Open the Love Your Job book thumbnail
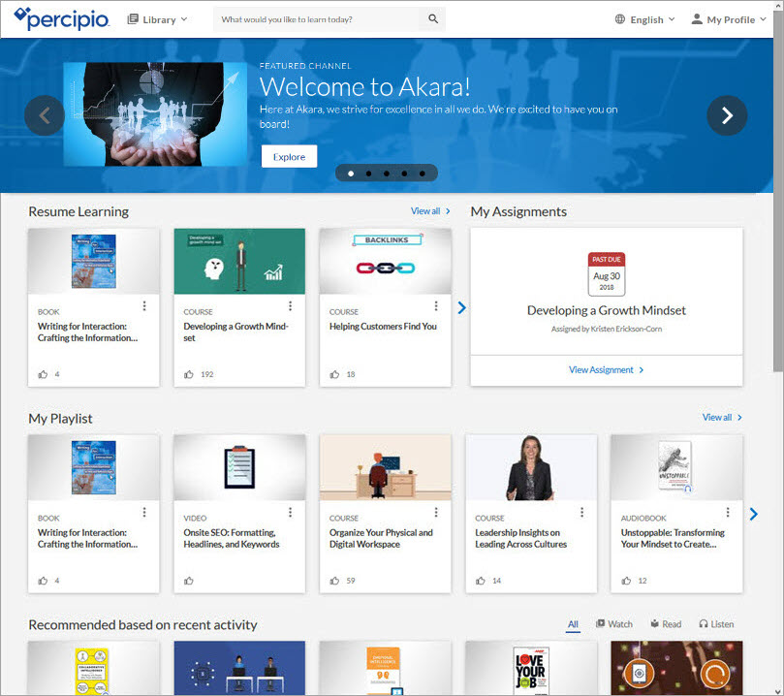Image resolution: width=784 pixels, height=696 pixels. pos(531,668)
